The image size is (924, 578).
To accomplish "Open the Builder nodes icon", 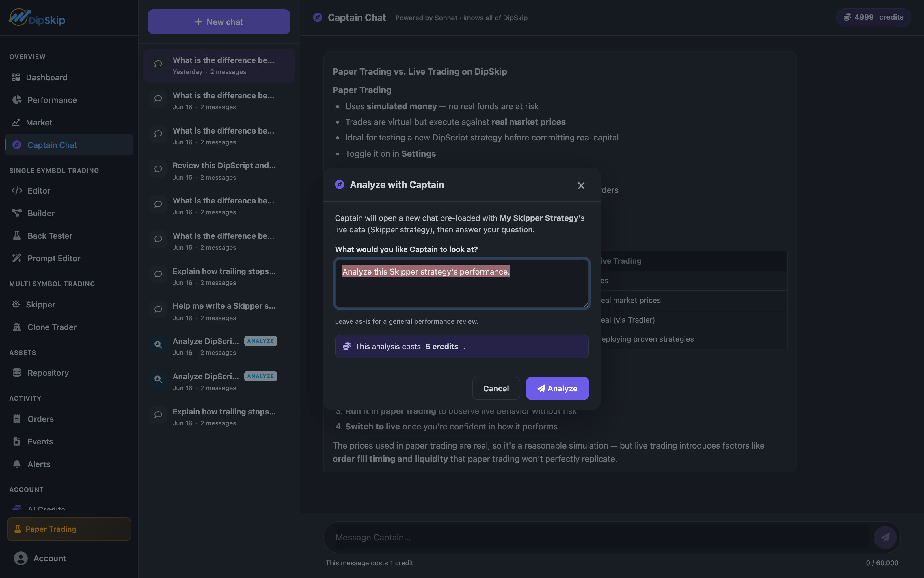I will click(x=17, y=213).
